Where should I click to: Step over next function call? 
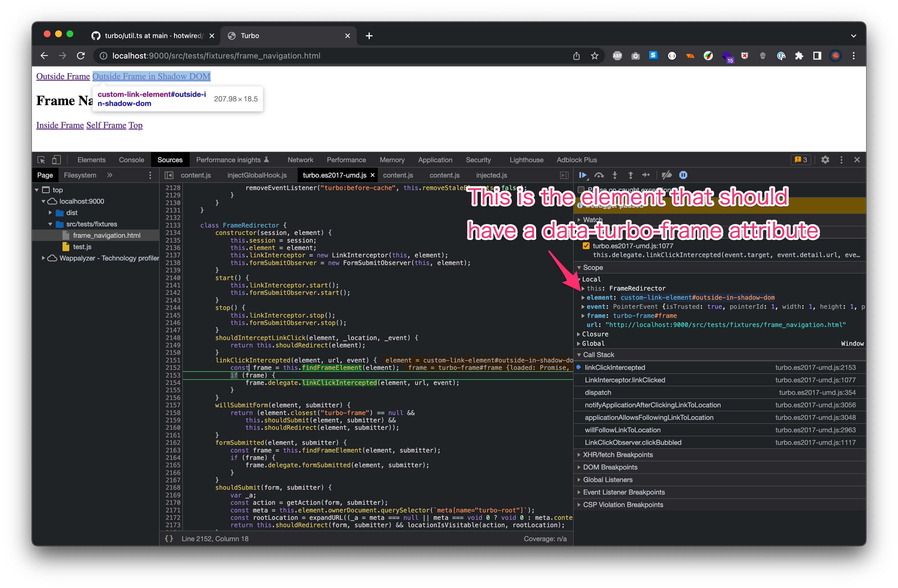pos(599,175)
